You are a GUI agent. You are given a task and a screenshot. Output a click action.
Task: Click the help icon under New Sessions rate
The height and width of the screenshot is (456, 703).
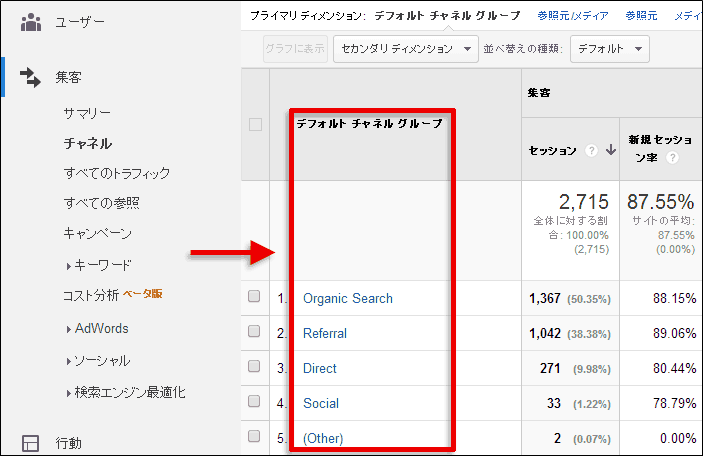(x=672, y=158)
